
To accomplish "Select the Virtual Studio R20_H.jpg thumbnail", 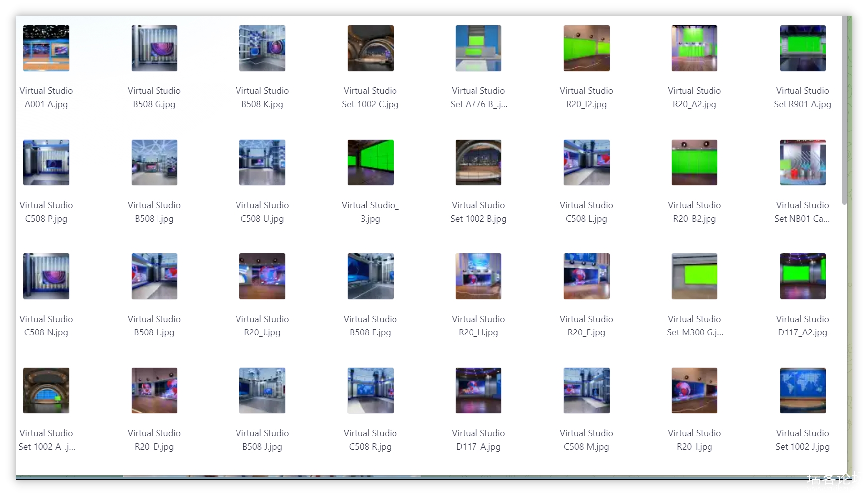I will click(478, 276).
